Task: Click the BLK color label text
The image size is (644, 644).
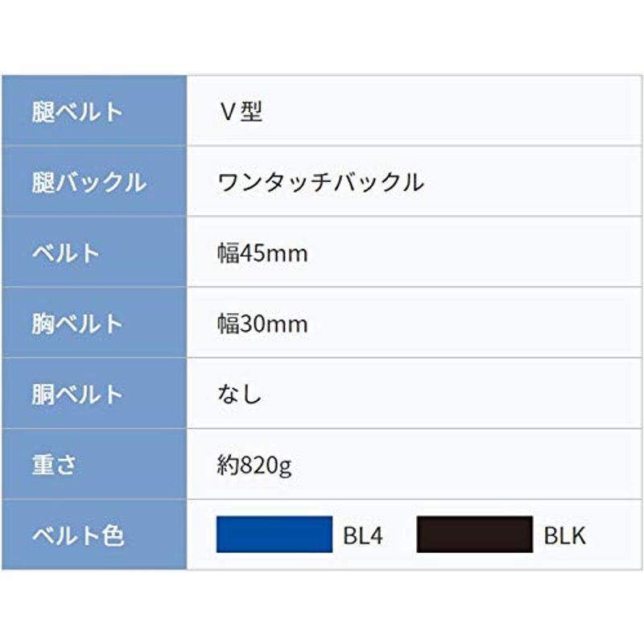Action: [565, 535]
